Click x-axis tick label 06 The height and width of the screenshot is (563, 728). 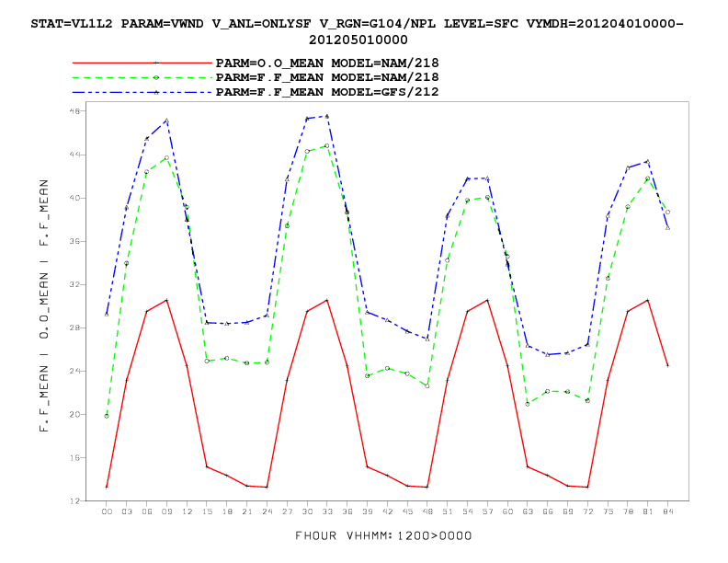coord(147,511)
